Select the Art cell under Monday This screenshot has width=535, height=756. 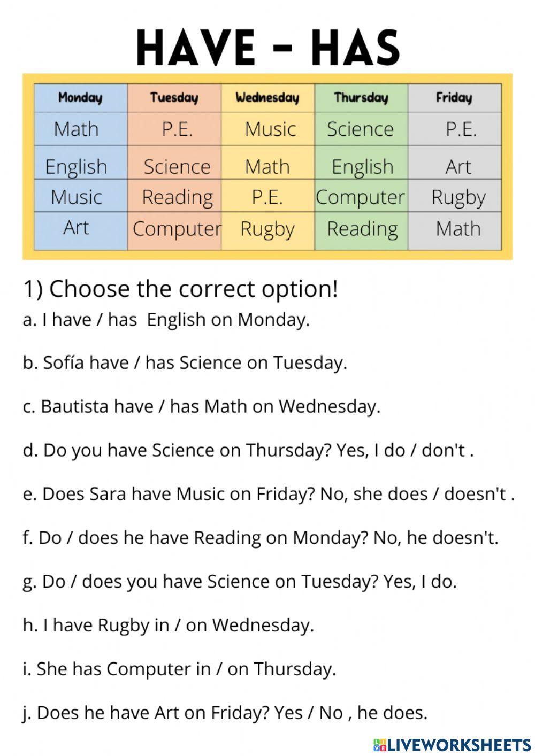[x=76, y=228]
